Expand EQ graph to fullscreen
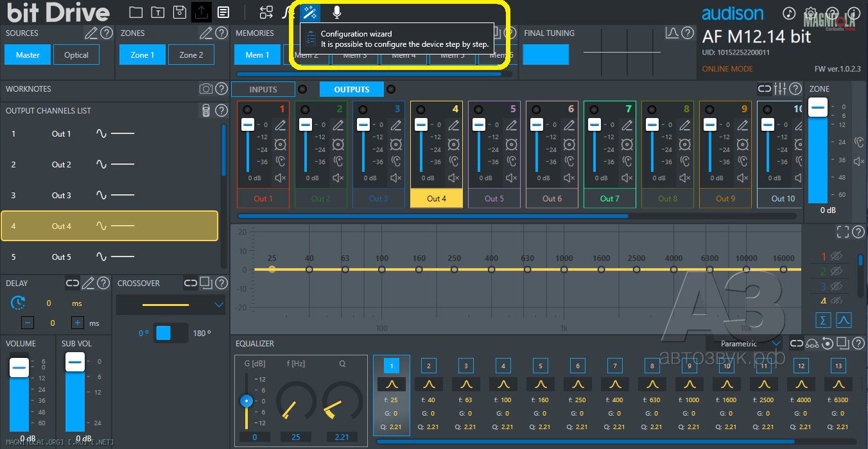This screenshot has width=868, height=449. [x=843, y=232]
